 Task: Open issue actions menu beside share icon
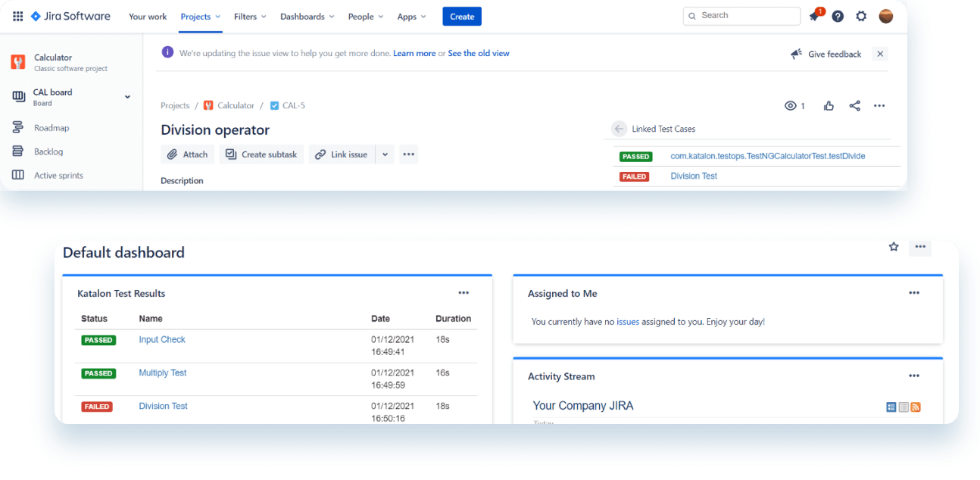[879, 106]
